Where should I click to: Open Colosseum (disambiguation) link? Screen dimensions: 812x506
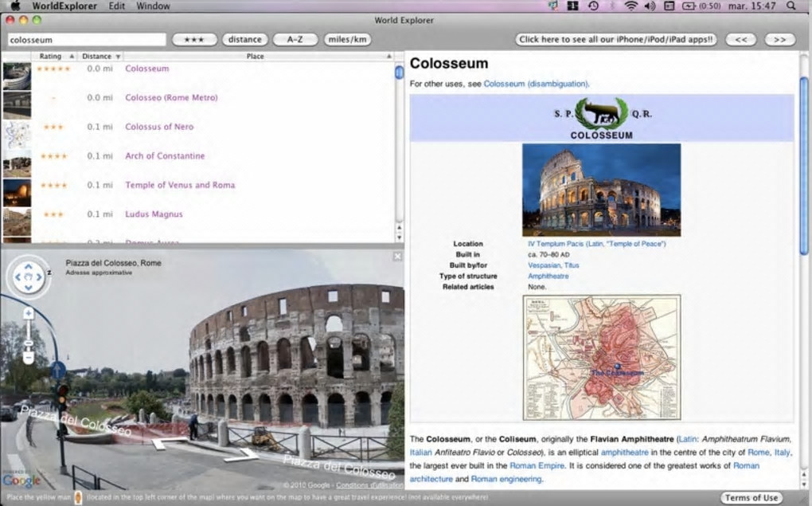point(536,84)
